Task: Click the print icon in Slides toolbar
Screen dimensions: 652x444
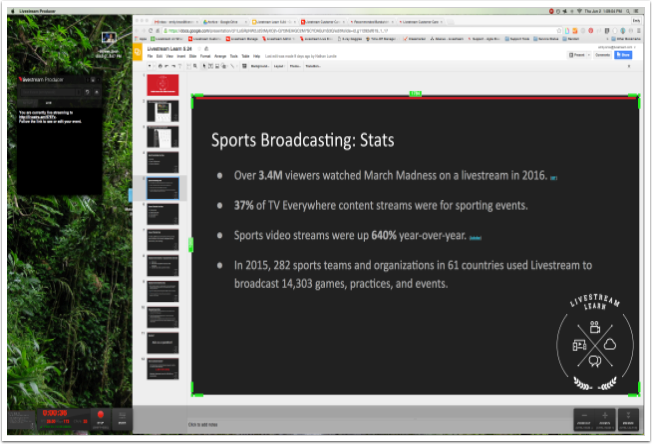Action: coord(160,66)
